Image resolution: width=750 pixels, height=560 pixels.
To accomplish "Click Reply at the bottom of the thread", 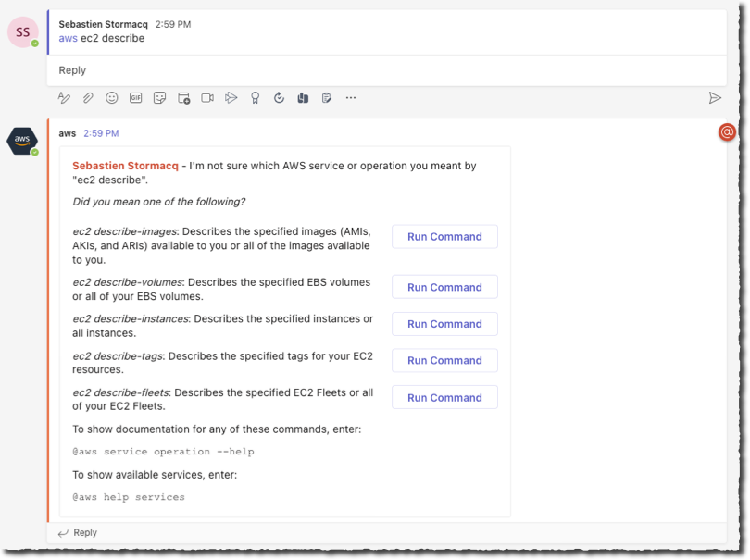I will click(84, 532).
